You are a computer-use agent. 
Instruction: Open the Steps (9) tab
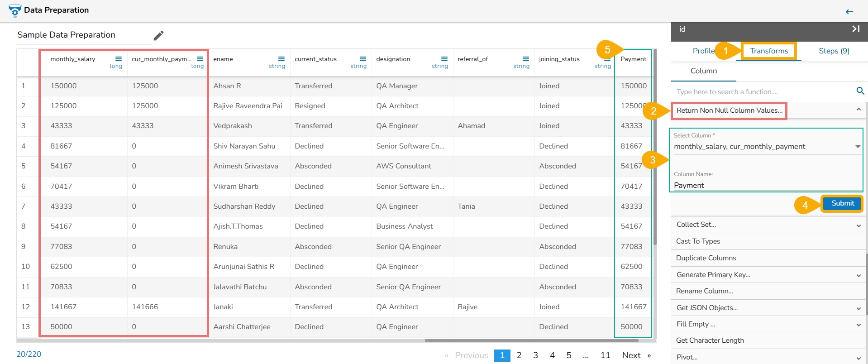click(x=834, y=51)
